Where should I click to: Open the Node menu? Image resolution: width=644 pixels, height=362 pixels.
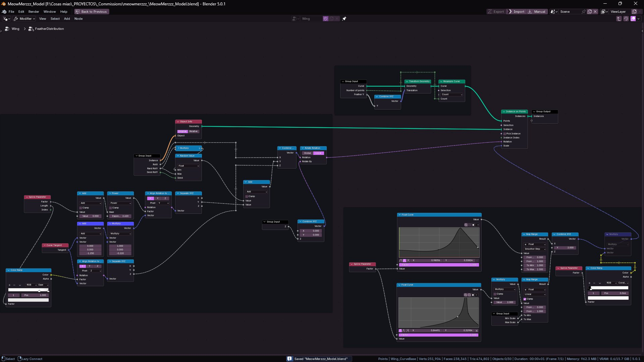(78, 19)
